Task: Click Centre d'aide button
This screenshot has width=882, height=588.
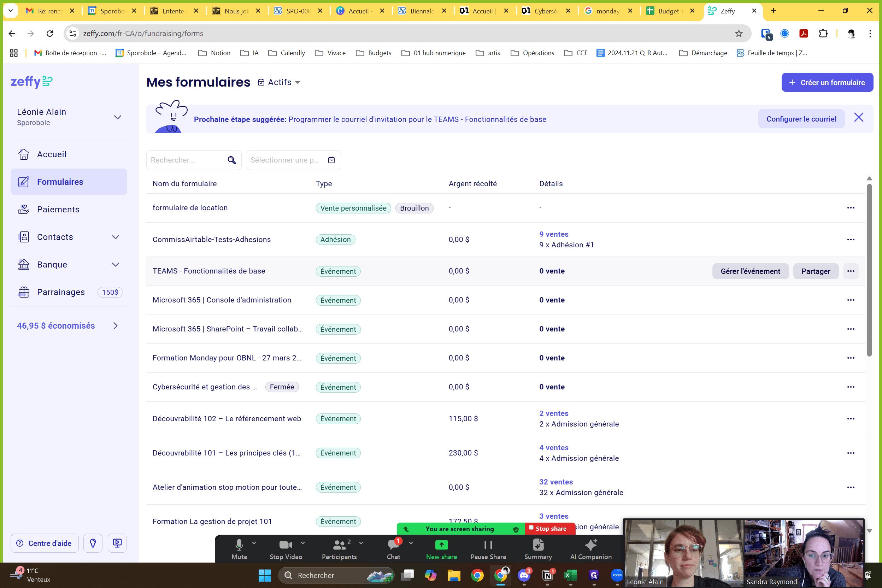Action: pyautogui.click(x=45, y=543)
